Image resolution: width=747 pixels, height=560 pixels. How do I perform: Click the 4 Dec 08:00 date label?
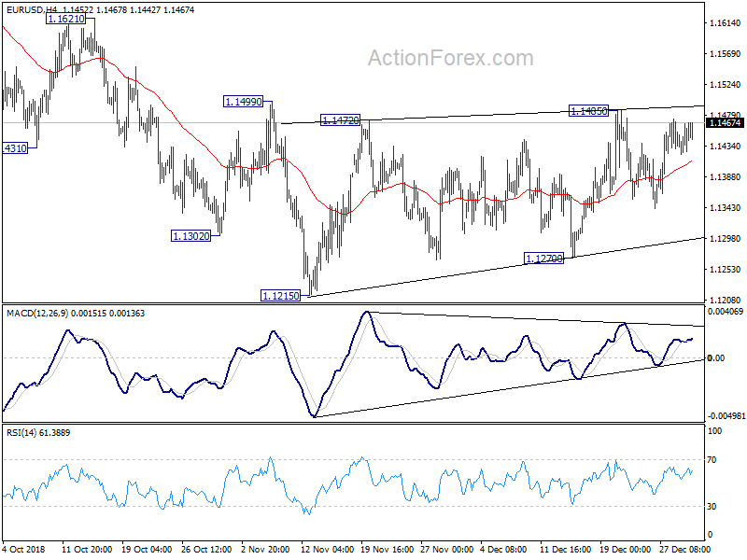tap(503, 549)
